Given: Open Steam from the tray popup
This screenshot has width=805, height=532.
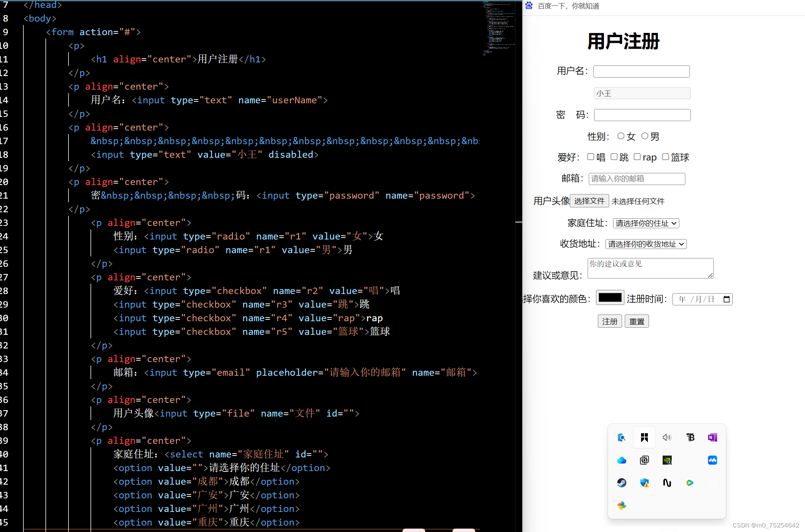Looking at the screenshot, I should [621, 483].
